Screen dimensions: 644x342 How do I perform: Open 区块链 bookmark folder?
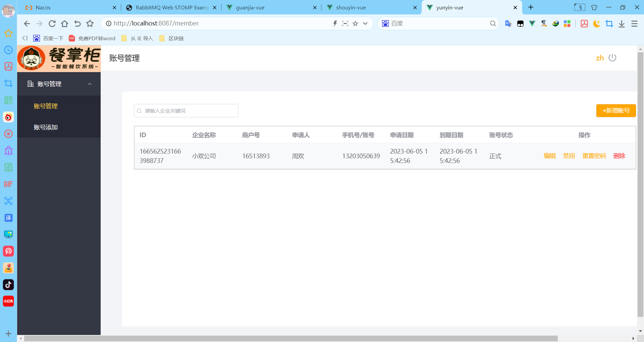pos(171,38)
